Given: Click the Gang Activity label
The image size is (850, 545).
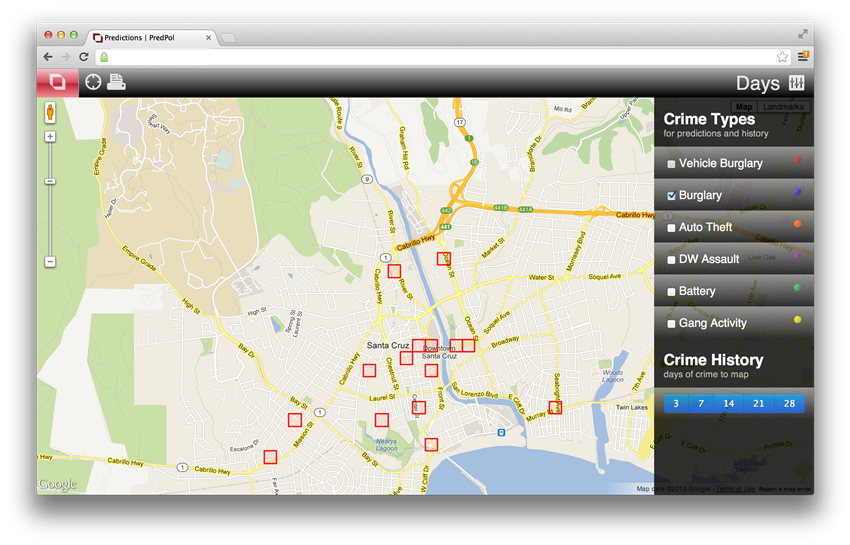Looking at the screenshot, I should click(713, 323).
